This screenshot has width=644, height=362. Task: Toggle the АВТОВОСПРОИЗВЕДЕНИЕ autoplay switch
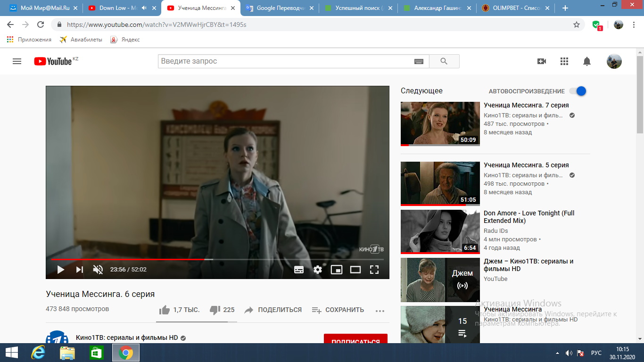[578, 91]
